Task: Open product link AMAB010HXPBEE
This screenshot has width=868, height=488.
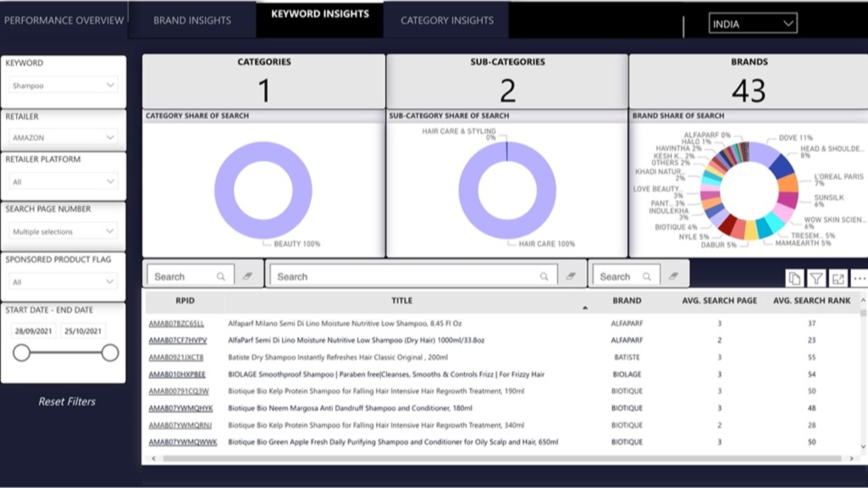Action: pyautogui.click(x=177, y=375)
